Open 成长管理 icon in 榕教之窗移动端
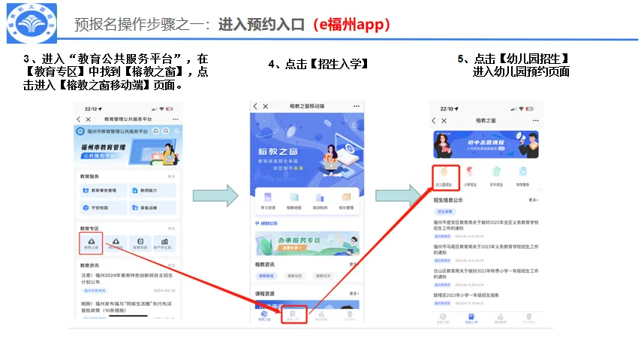The width and height of the screenshot is (644, 363). (346, 201)
